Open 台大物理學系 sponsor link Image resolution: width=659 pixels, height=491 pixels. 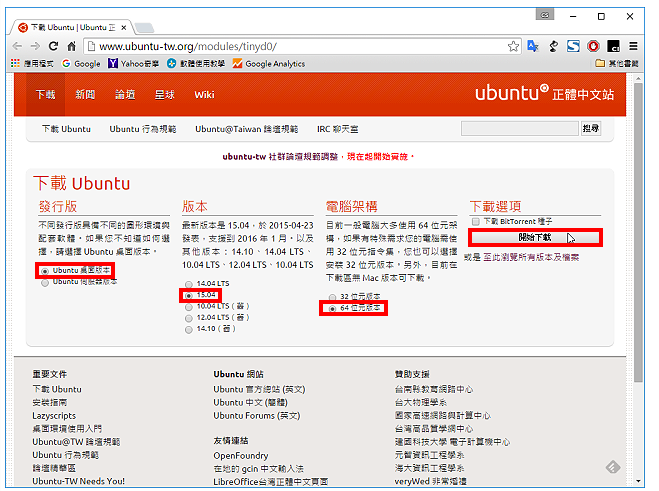(x=420, y=402)
